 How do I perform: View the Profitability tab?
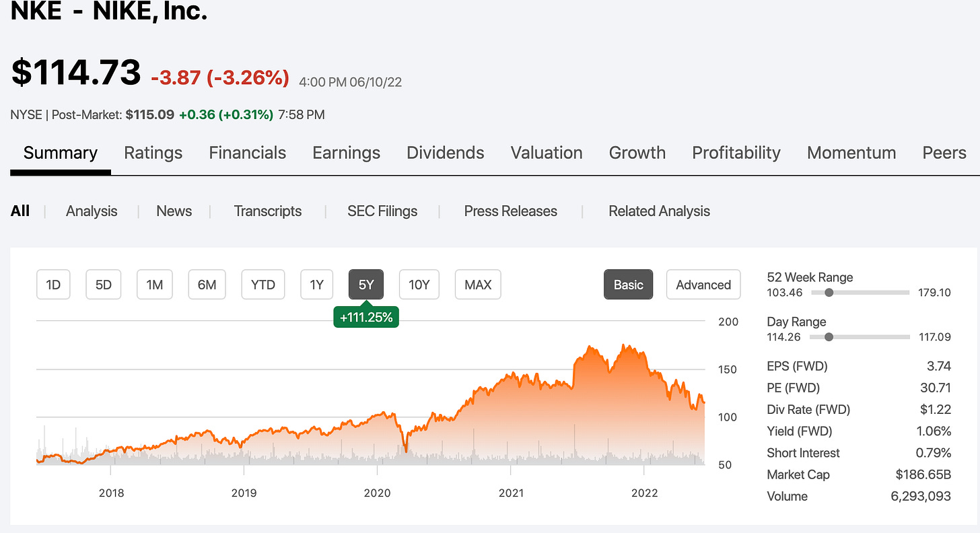click(x=736, y=153)
